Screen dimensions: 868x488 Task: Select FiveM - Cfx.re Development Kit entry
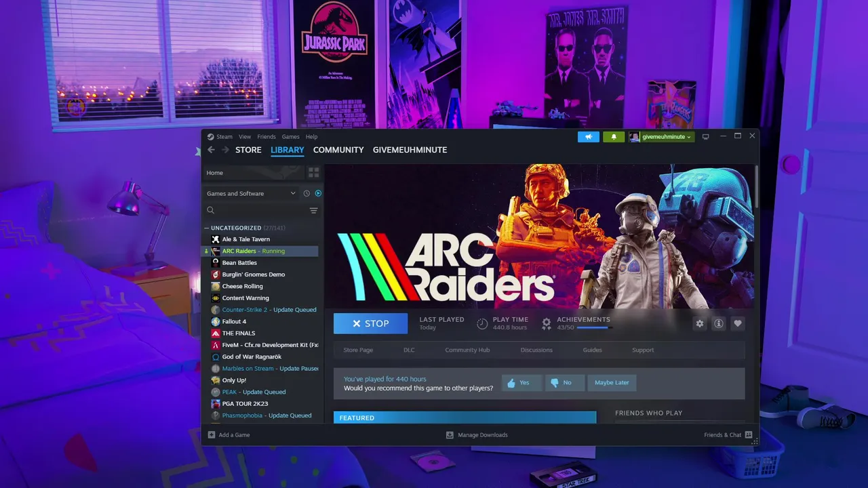click(262, 345)
